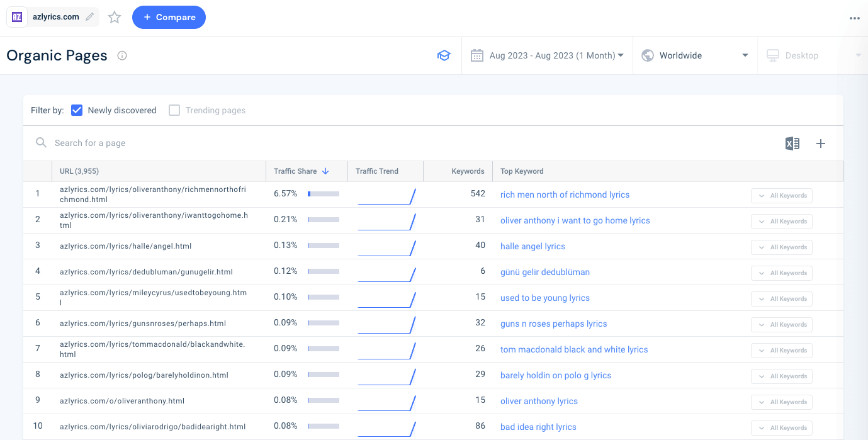Click the globe icon in the Worldwide filter
The height and width of the screenshot is (440, 868).
(647, 55)
